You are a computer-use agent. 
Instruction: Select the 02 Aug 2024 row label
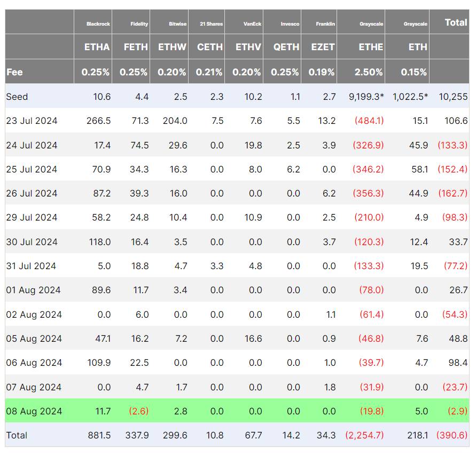34,315
